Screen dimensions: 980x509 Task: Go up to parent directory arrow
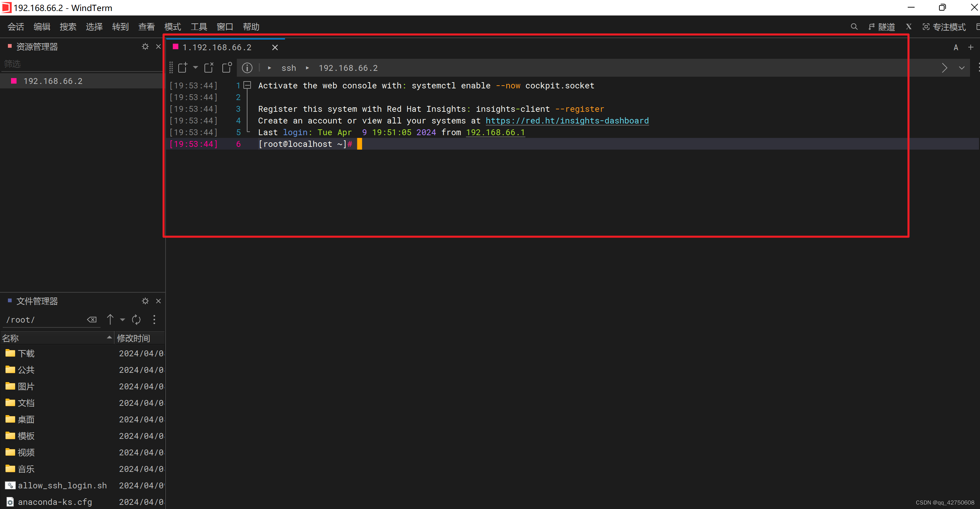tap(110, 319)
